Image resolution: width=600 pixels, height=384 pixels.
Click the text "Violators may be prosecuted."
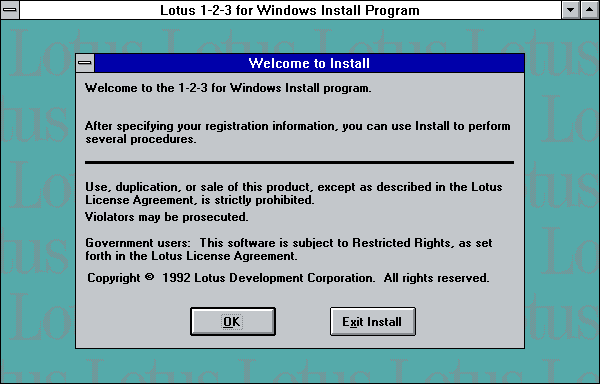pos(166,217)
